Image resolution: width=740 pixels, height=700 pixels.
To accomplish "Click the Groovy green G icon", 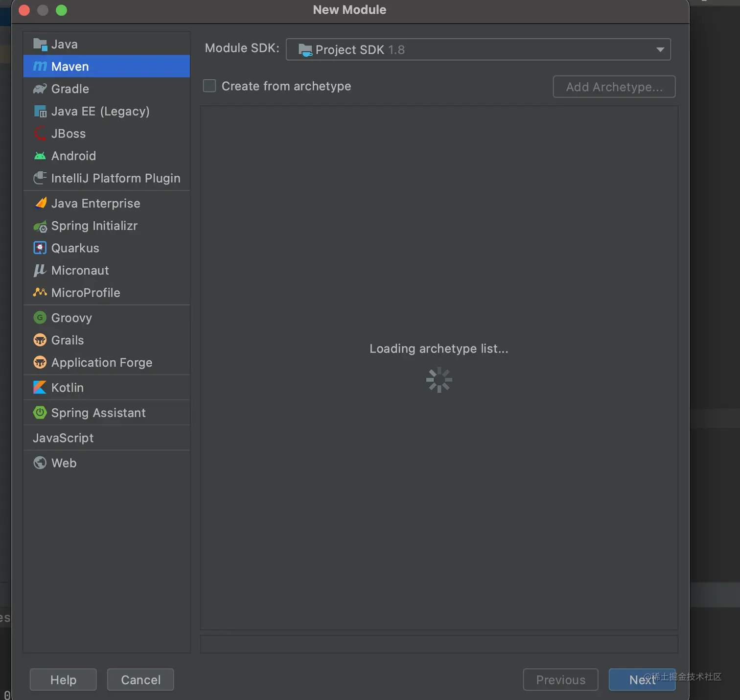I will (40, 318).
